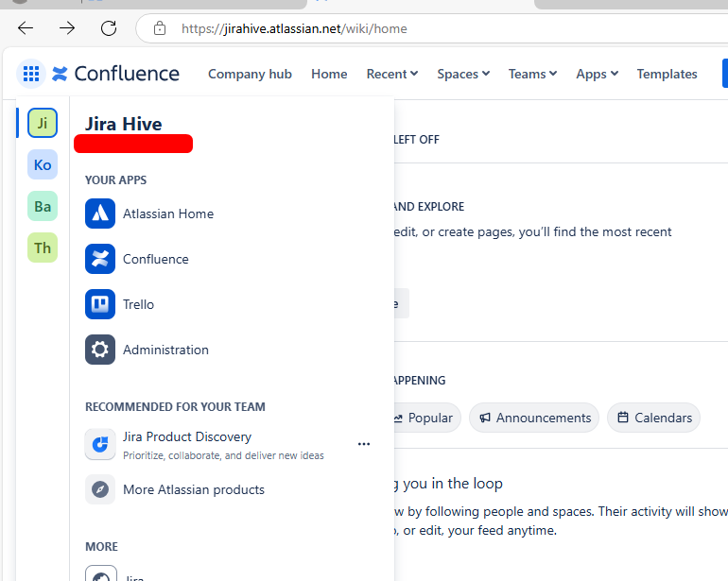Expand the Spaces dropdown menu
The width and height of the screenshot is (728, 581).
[463, 74]
